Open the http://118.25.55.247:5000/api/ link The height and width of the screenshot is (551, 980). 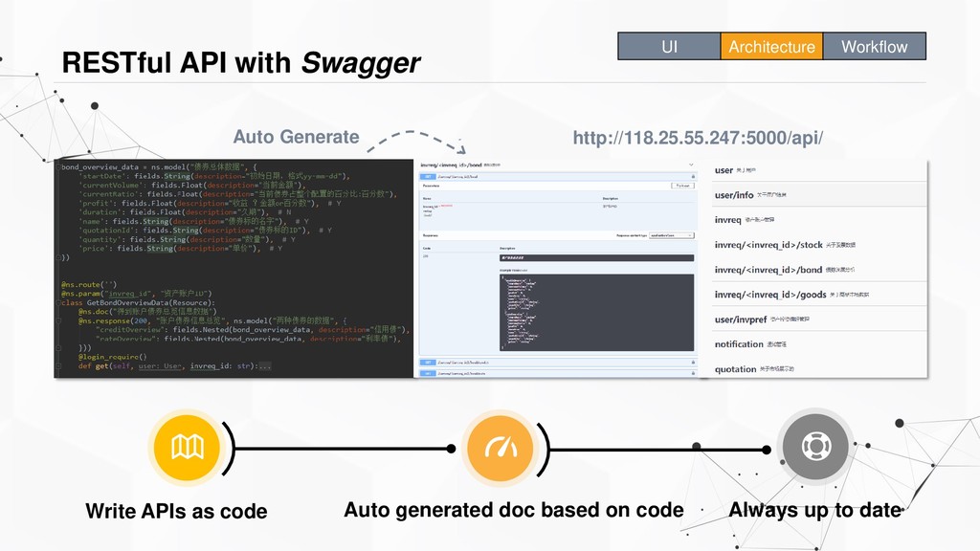tap(698, 138)
